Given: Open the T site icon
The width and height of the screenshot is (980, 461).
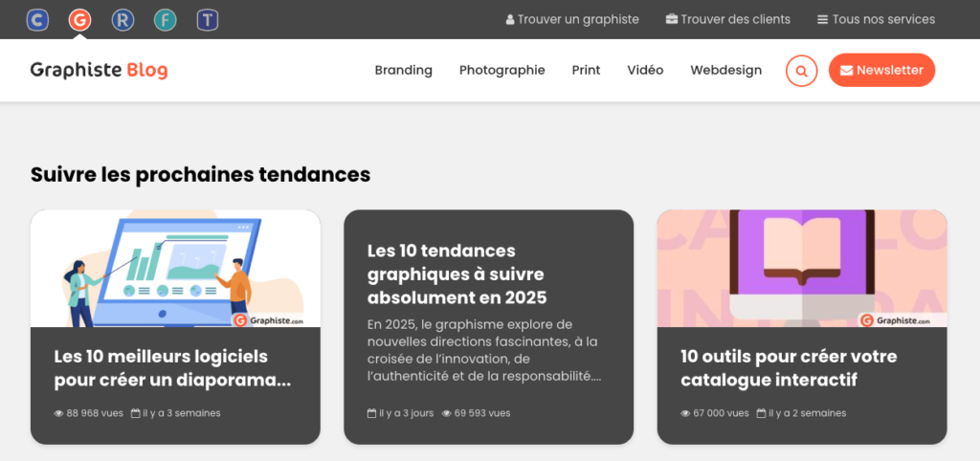Looking at the screenshot, I should 207,19.
